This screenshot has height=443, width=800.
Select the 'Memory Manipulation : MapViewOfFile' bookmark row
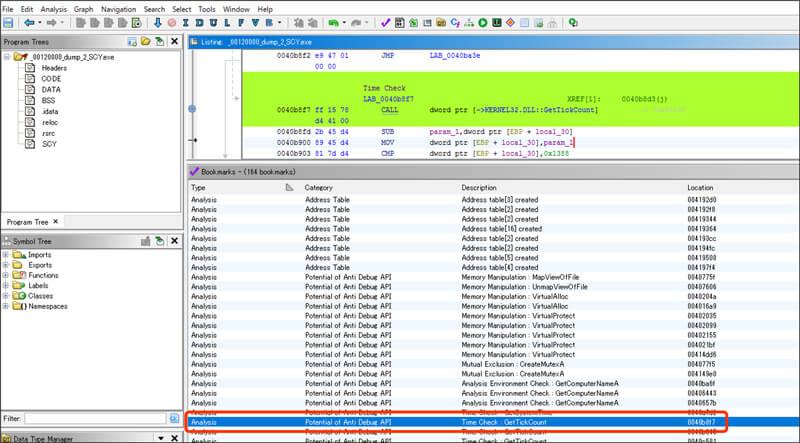pyautogui.click(x=494, y=277)
